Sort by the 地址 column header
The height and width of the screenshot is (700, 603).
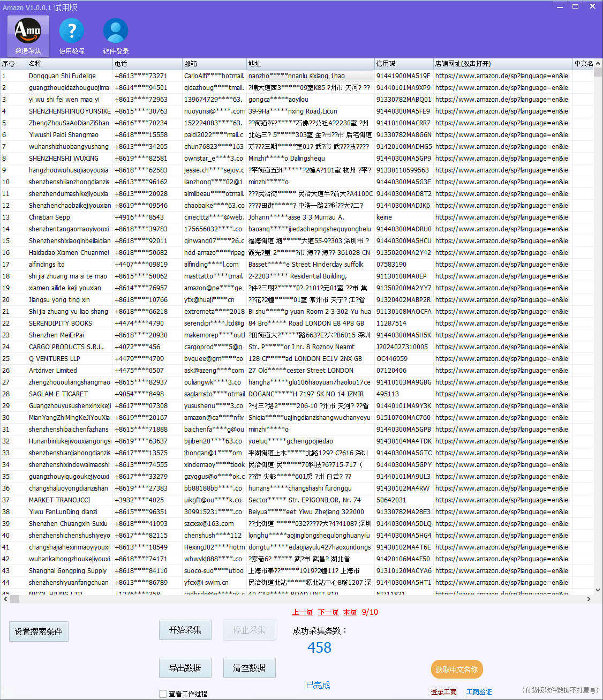coord(311,64)
